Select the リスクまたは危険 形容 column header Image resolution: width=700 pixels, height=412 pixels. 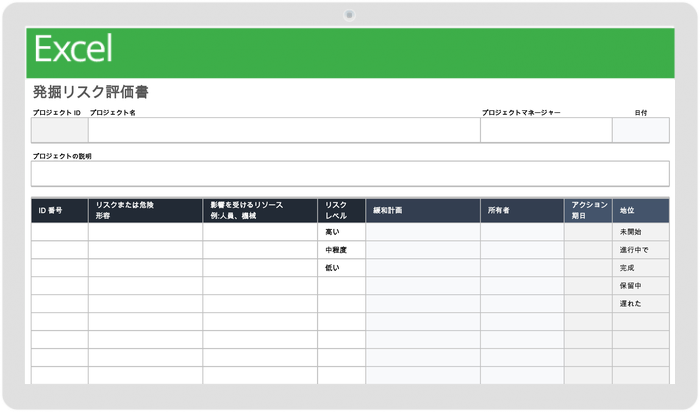(146, 211)
